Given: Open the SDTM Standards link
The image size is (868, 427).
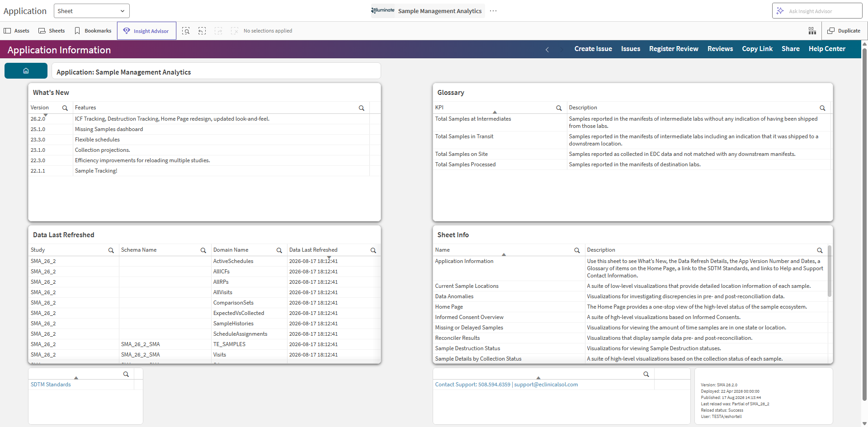Looking at the screenshot, I should (51, 385).
